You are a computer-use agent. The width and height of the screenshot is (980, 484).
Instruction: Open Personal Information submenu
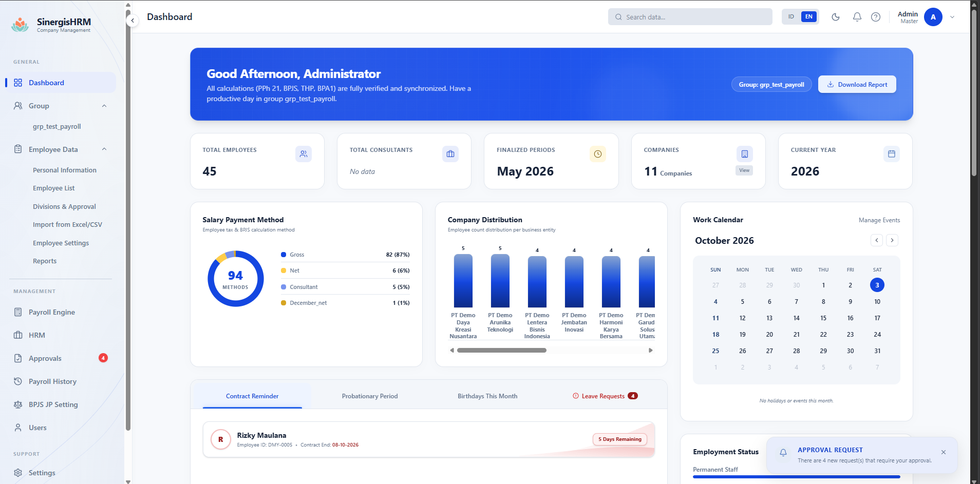point(65,170)
